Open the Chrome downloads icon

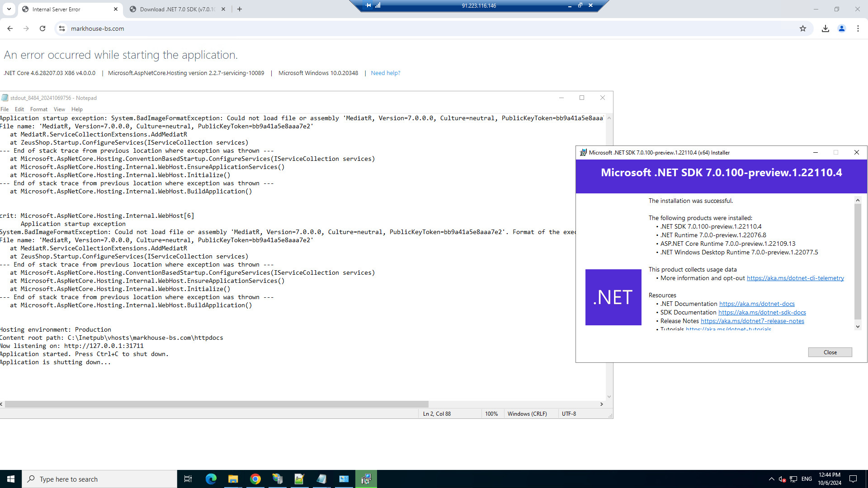pyautogui.click(x=826, y=28)
